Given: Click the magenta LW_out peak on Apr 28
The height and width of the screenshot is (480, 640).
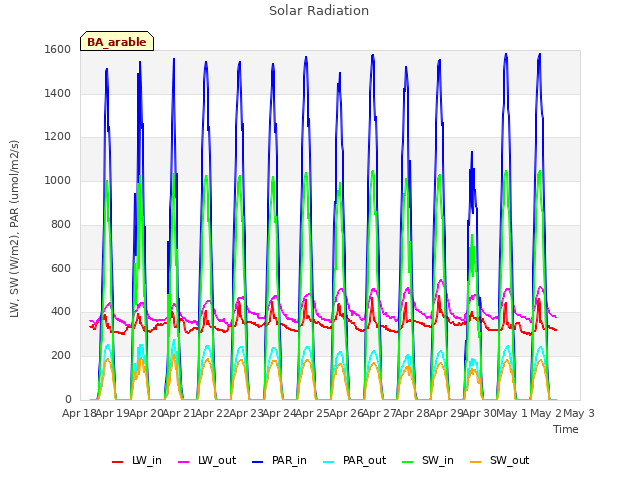Looking at the screenshot, I should coord(440,280).
